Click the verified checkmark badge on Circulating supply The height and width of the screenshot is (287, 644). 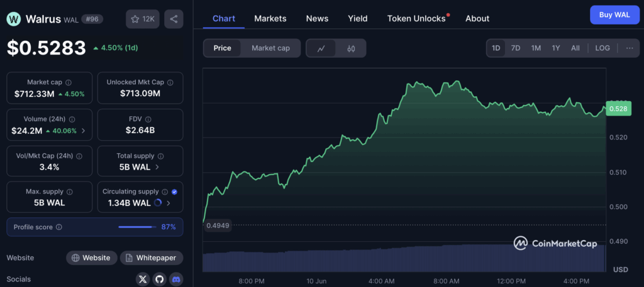[x=174, y=192]
